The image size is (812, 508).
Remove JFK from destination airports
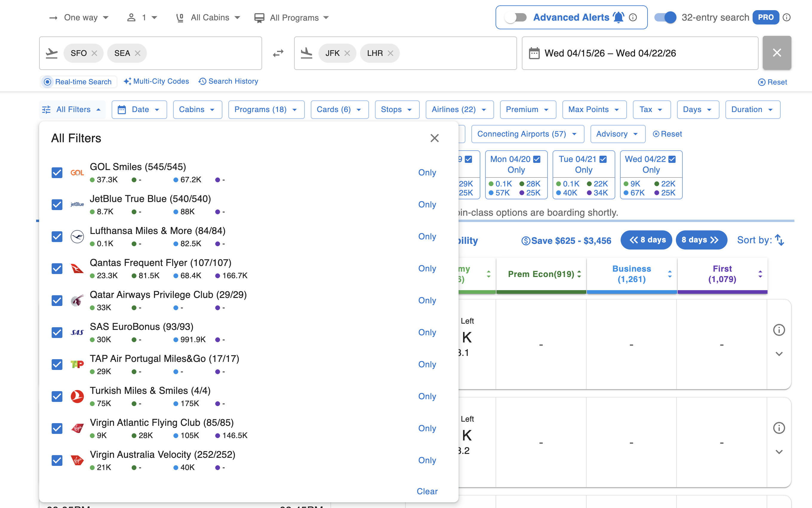coord(347,53)
